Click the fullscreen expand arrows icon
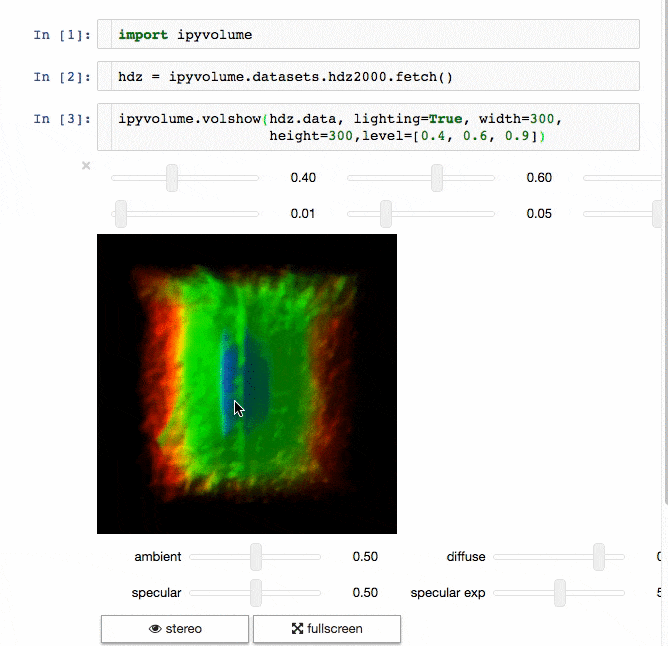The height and width of the screenshot is (646, 668). [297, 629]
